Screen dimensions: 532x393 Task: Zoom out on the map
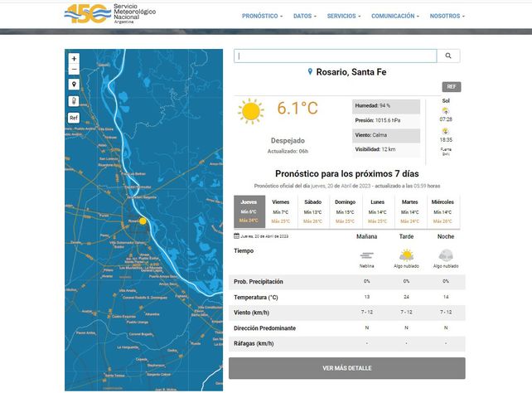(x=74, y=70)
